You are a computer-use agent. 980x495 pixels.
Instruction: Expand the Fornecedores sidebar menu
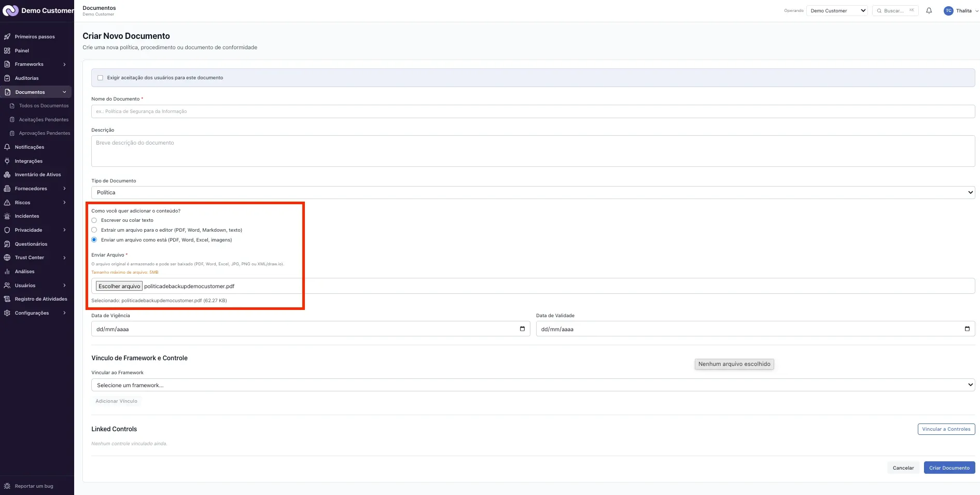[x=64, y=189]
